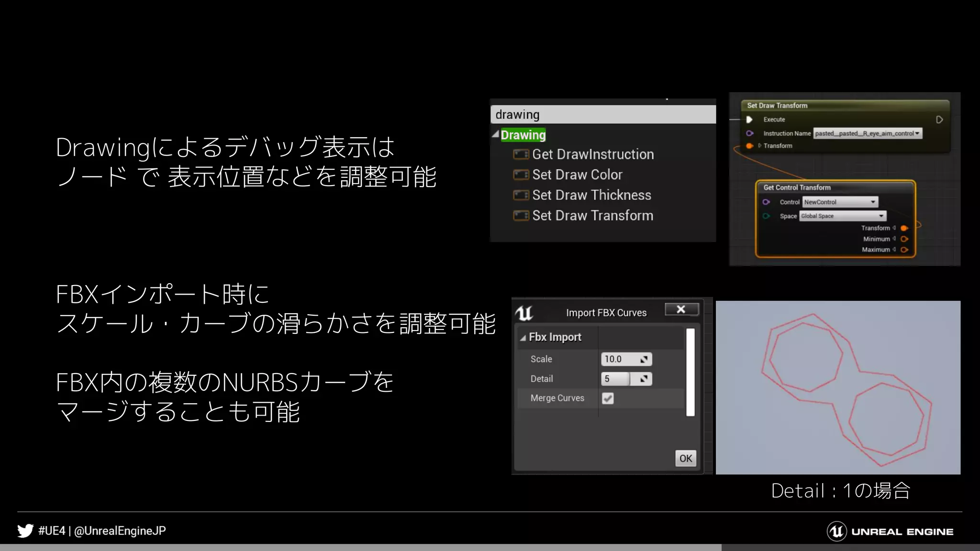Click the search box containing 'drawing'
Screen dimensions: 980x551
click(x=603, y=115)
